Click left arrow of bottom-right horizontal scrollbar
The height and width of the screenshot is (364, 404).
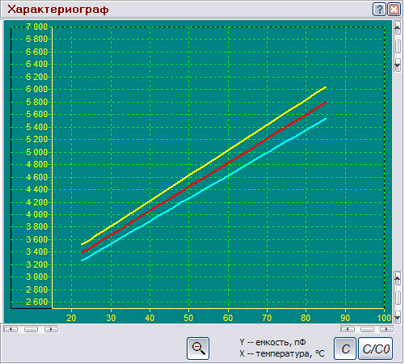[347, 329]
